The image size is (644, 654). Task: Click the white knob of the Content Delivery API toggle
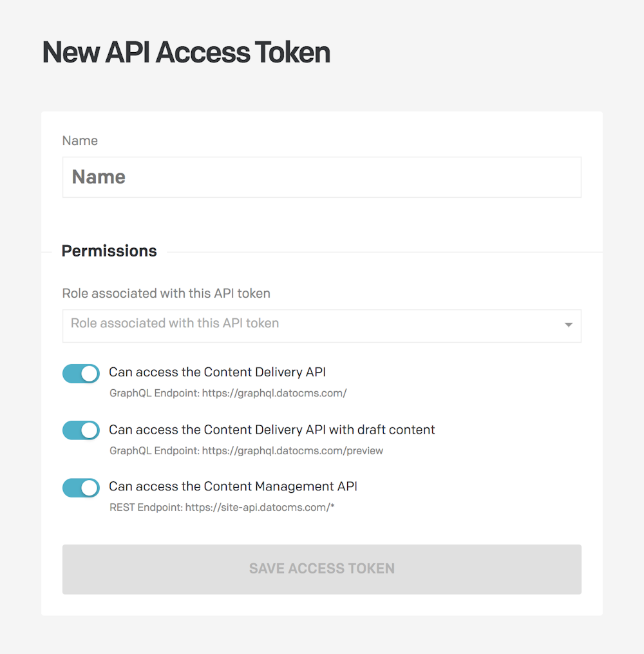click(90, 373)
